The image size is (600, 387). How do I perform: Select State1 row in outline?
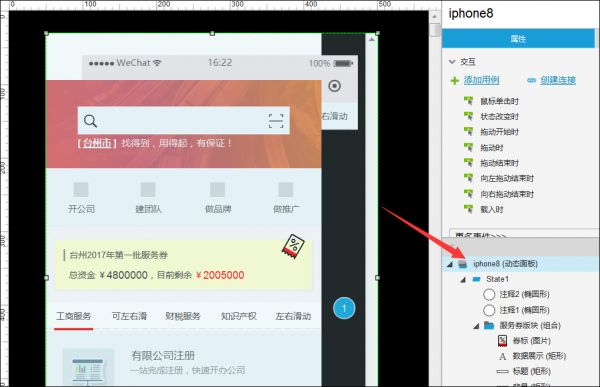[521, 279]
